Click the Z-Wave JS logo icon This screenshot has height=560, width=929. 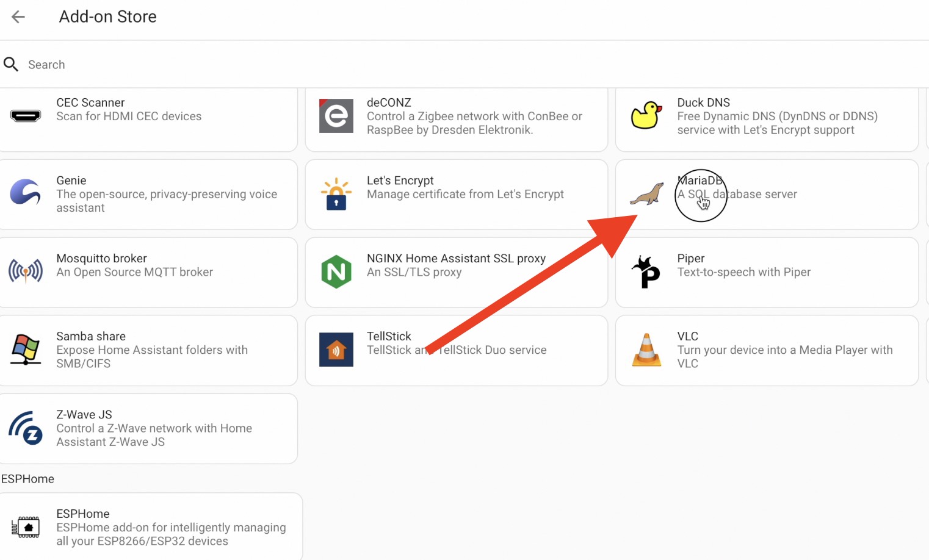tap(26, 428)
